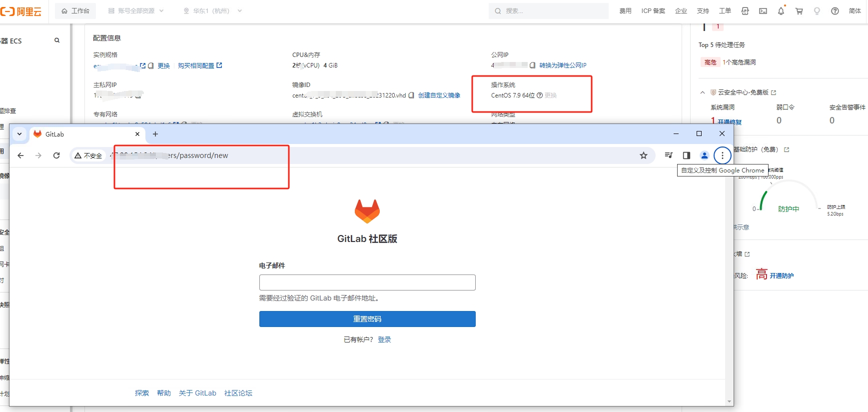
Task: Click the 开通防护 link
Action: click(x=782, y=275)
